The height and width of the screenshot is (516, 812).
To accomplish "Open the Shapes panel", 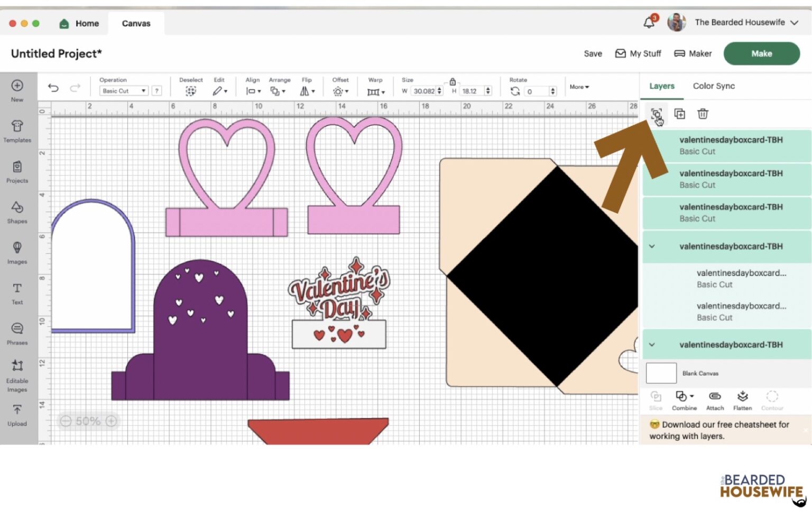I will pyautogui.click(x=17, y=211).
